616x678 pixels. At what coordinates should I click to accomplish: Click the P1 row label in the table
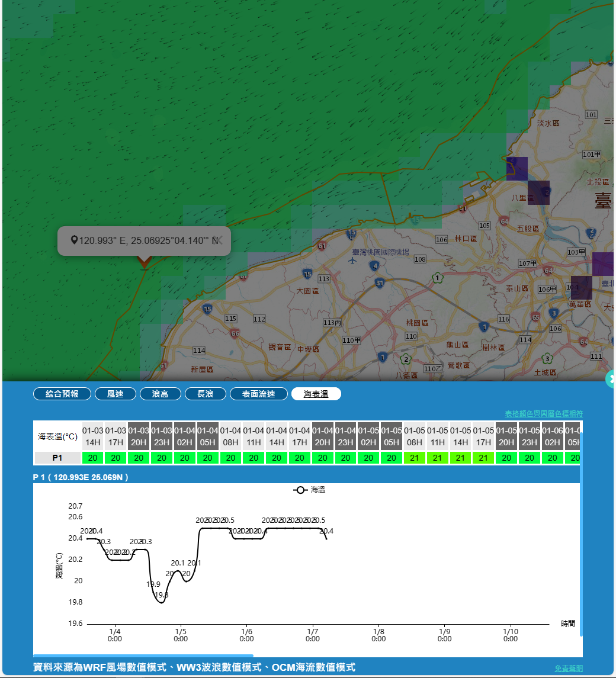coord(57,458)
